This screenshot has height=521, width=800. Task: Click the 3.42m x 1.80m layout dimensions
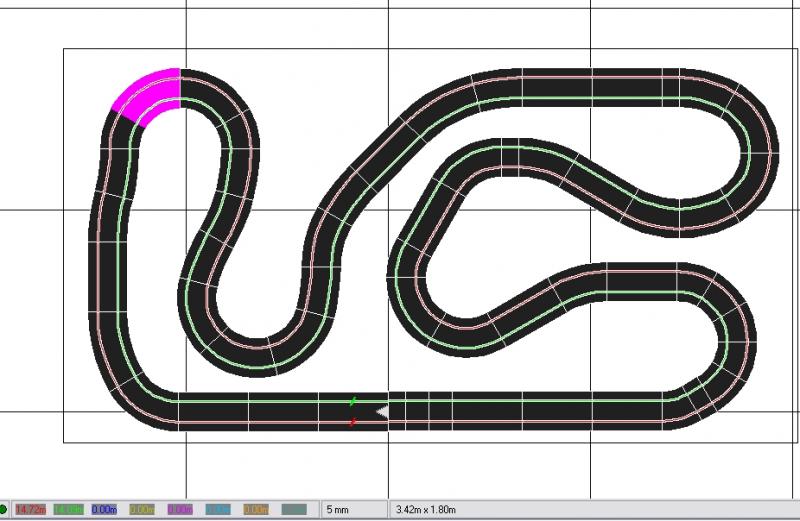click(x=425, y=509)
